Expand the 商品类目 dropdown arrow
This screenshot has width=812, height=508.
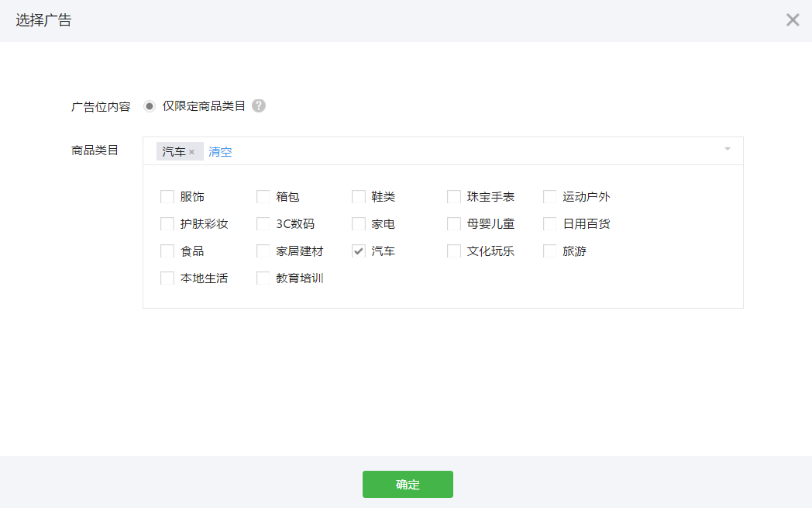pyautogui.click(x=727, y=149)
